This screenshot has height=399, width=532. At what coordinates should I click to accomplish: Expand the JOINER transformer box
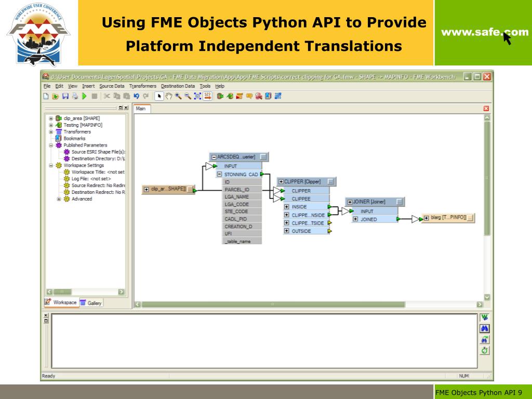click(x=350, y=202)
